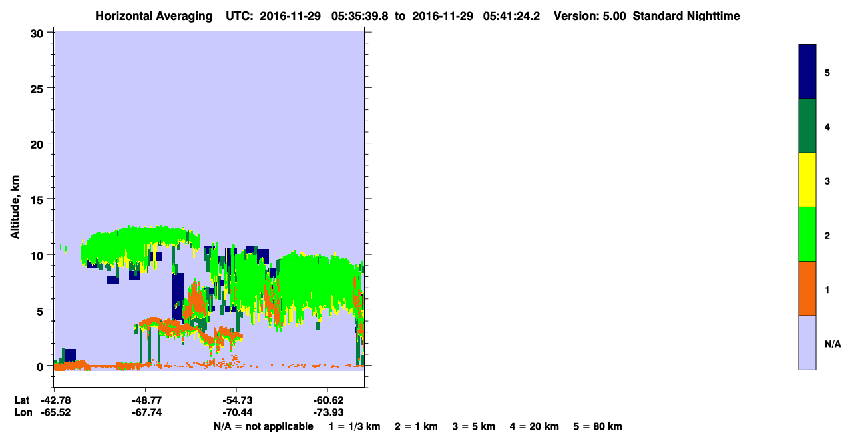Screen dimensions: 868x445
Task: Click the 'N/A = not applicable' legend text
Action: (263, 426)
